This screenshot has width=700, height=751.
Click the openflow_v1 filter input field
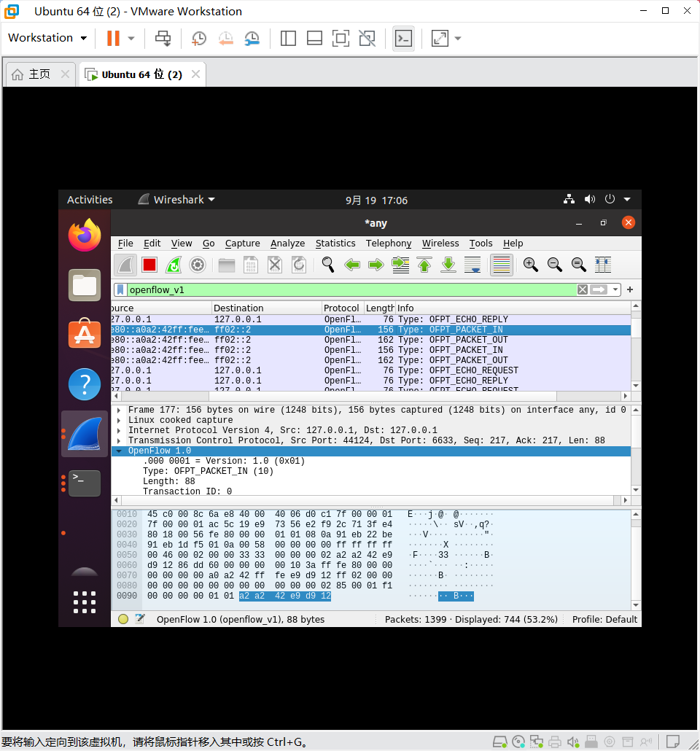(x=351, y=289)
